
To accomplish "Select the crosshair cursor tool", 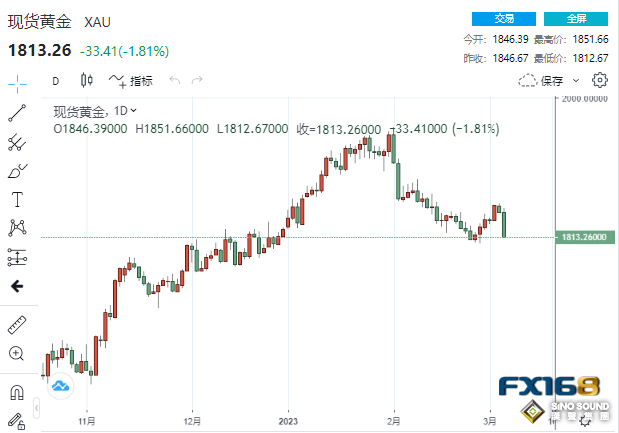I will click(x=17, y=84).
